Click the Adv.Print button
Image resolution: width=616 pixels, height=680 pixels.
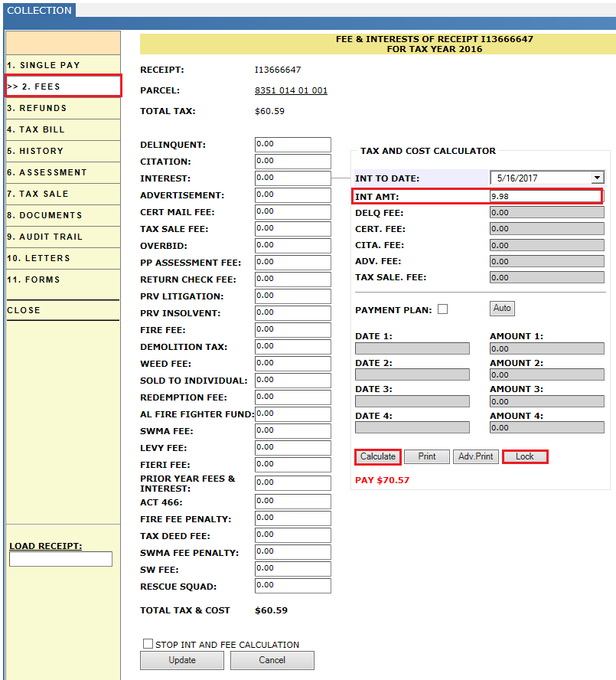coord(475,456)
